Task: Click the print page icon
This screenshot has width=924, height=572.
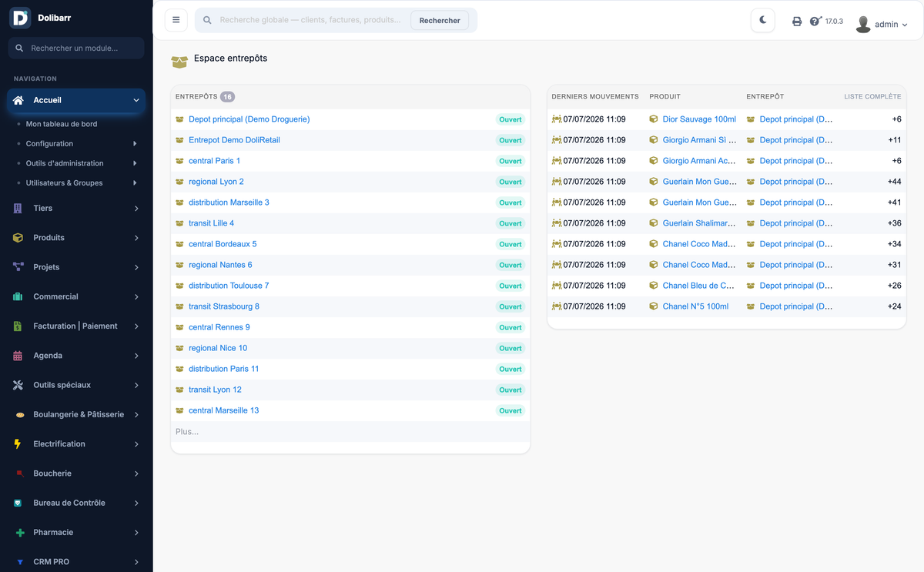Action: tap(797, 22)
